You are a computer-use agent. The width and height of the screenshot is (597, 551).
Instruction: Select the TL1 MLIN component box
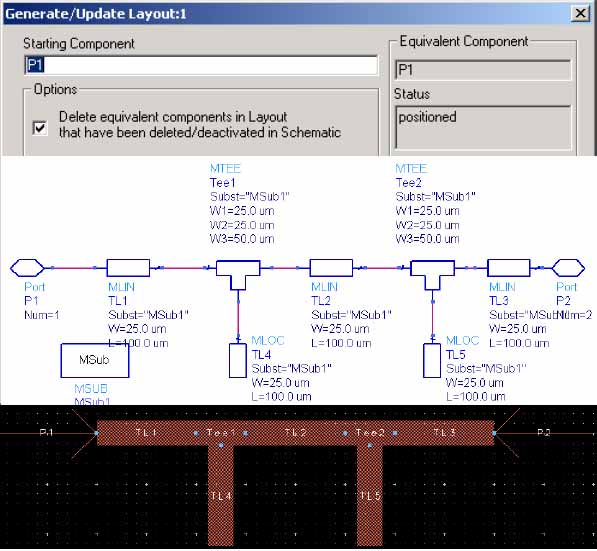(x=128, y=268)
